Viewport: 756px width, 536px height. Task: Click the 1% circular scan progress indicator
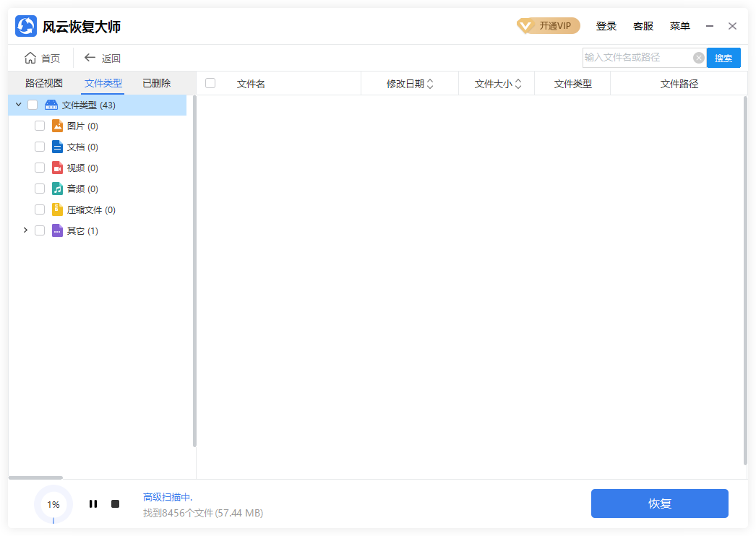click(x=53, y=503)
